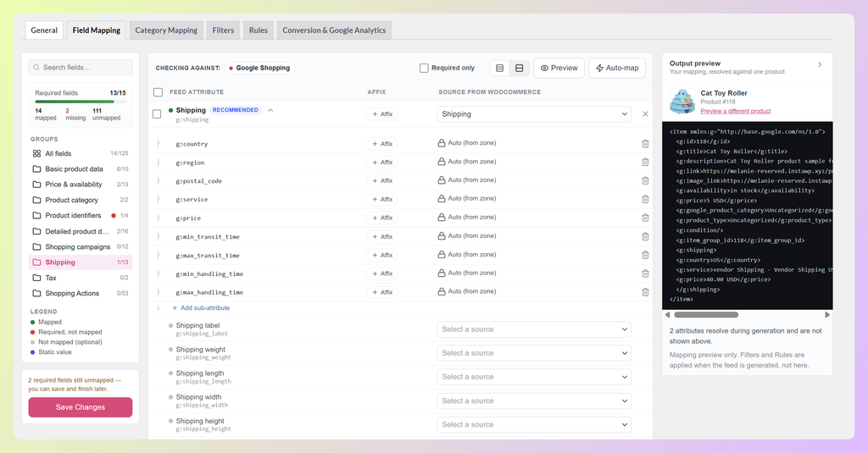Clear the Shipping mapping with X icon
Image resolution: width=868 pixels, height=453 pixels.
click(645, 114)
